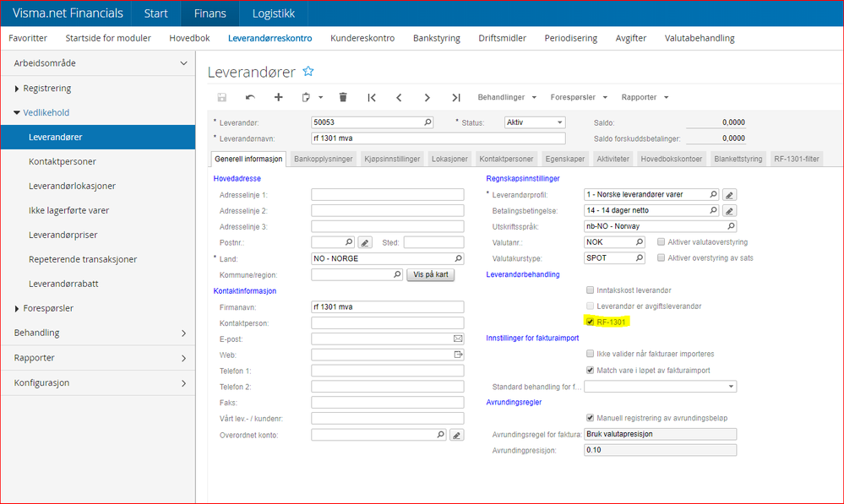Delete supplier using trash icon

(343, 97)
